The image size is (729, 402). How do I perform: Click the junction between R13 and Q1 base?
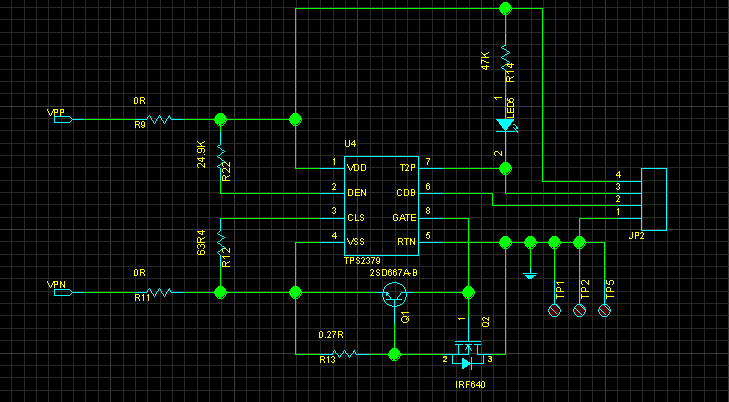coord(394,354)
